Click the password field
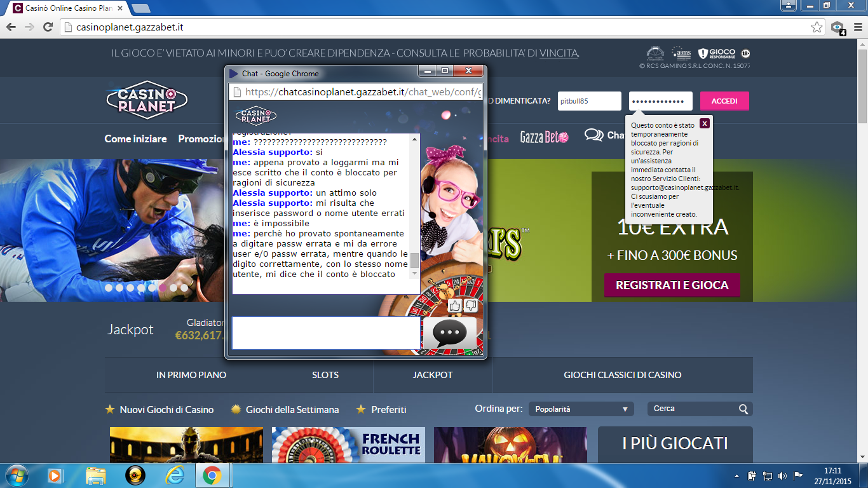This screenshot has width=868, height=488. (661, 101)
